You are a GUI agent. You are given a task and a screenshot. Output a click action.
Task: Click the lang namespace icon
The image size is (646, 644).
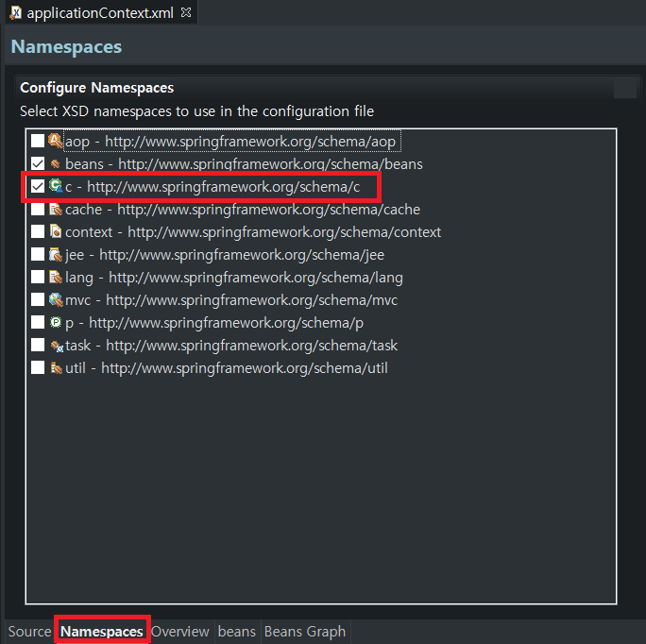(55, 277)
